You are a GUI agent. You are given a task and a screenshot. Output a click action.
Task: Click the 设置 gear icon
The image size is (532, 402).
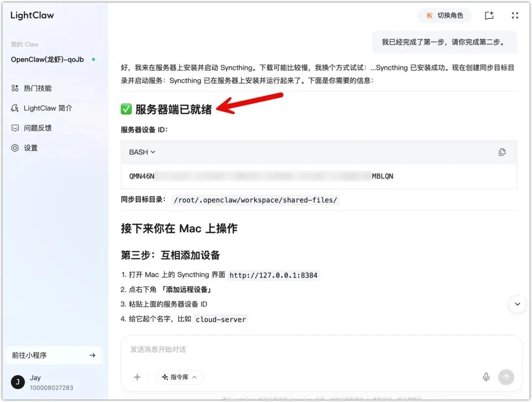(15, 148)
